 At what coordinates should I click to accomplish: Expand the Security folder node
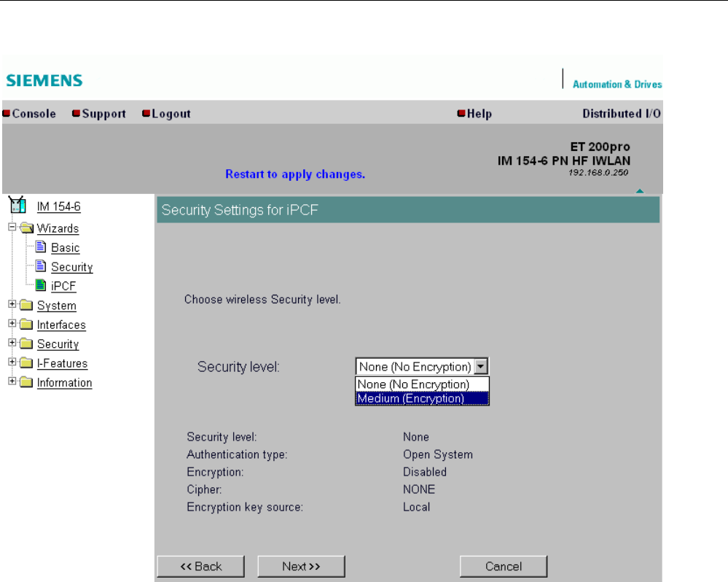(x=12, y=343)
